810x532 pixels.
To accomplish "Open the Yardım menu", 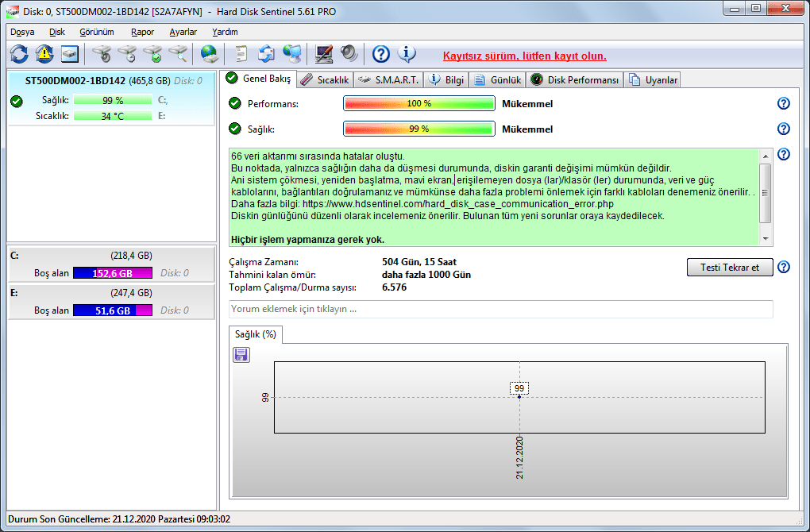I will click(x=225, y=32).
